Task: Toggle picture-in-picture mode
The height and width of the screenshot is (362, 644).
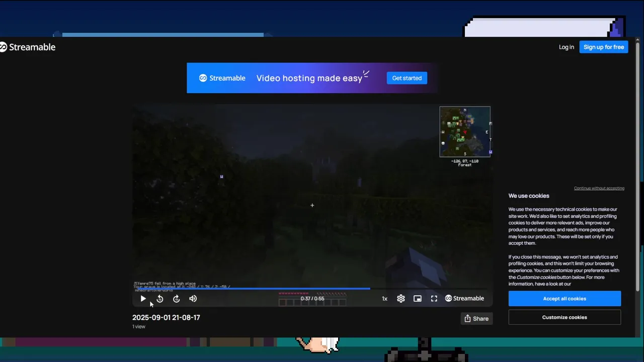Action: [x=418, y=299]
